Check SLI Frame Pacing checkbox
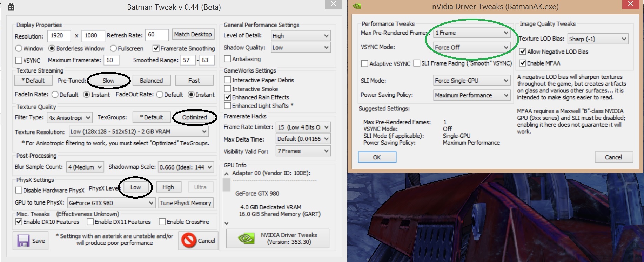The height and width of the screenshot is (262, 644). click(x=417, y=63)
